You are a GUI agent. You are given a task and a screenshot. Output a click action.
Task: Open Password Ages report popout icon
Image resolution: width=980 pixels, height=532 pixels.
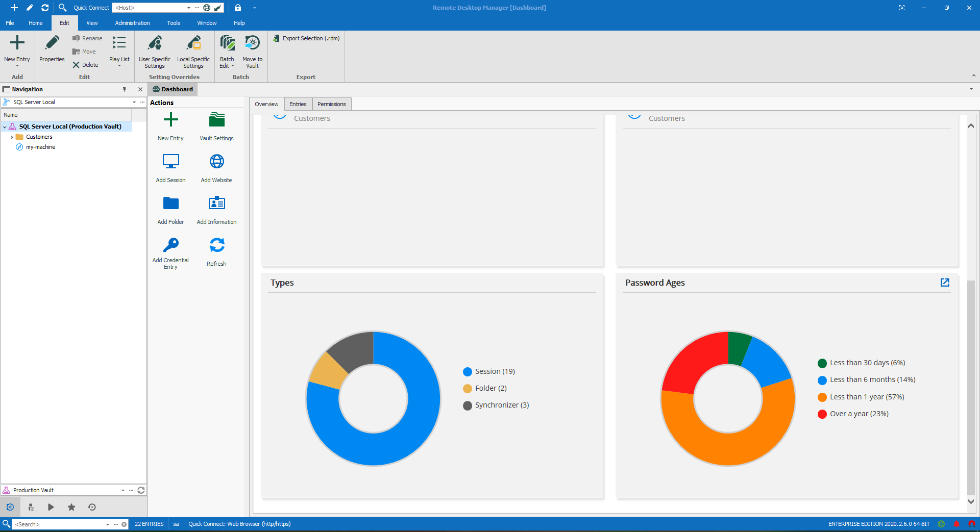tap(944, 283)
